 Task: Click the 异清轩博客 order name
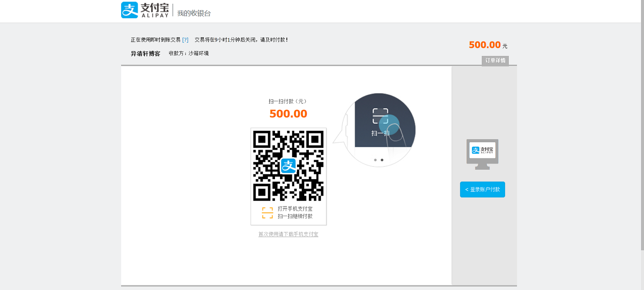[145, 54]
